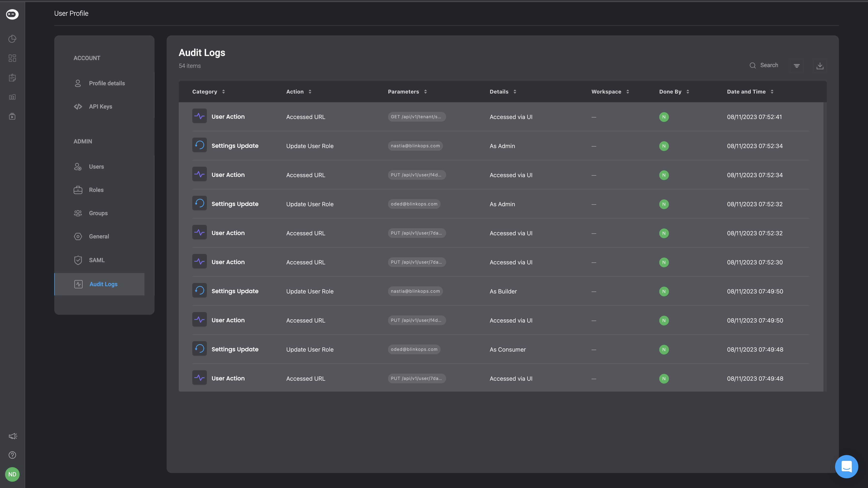
Task: Click timestamp 08/11/2023 07:52:41
Action: click(x=754, y=117)
